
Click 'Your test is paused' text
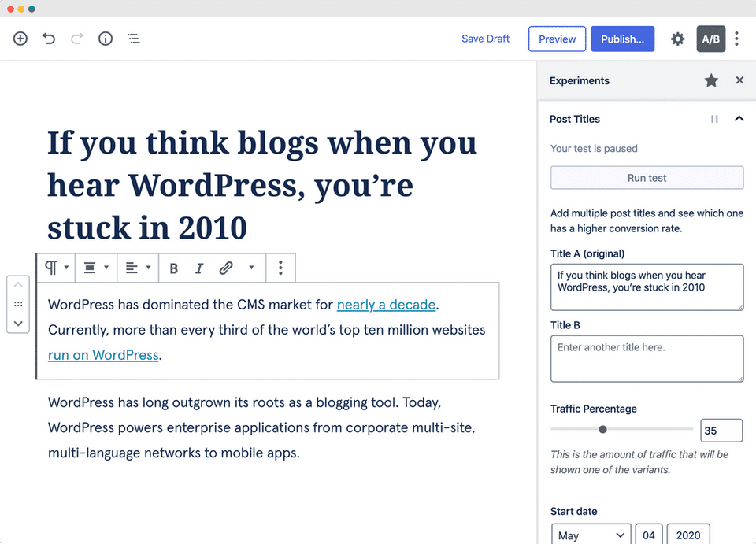point(594,149)
